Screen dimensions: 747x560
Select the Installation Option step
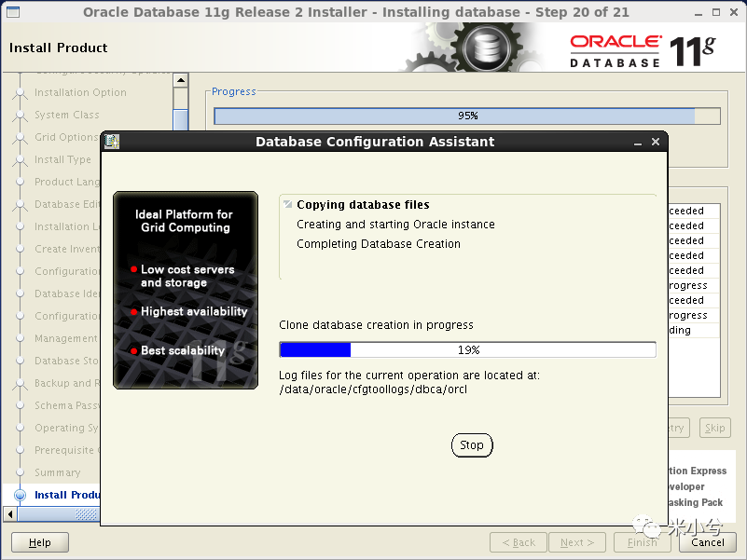pyautogui.click(x=80, y=92)
